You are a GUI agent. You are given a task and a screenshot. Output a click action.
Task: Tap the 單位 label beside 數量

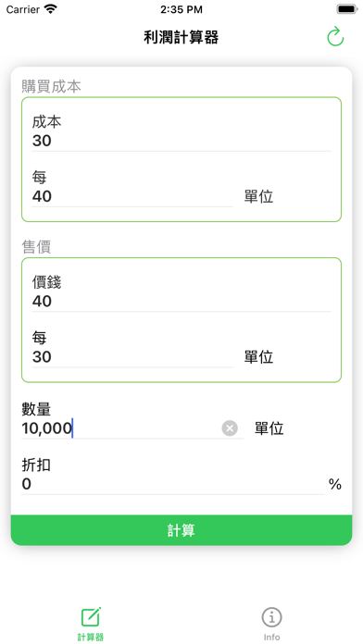click(269, 428)
